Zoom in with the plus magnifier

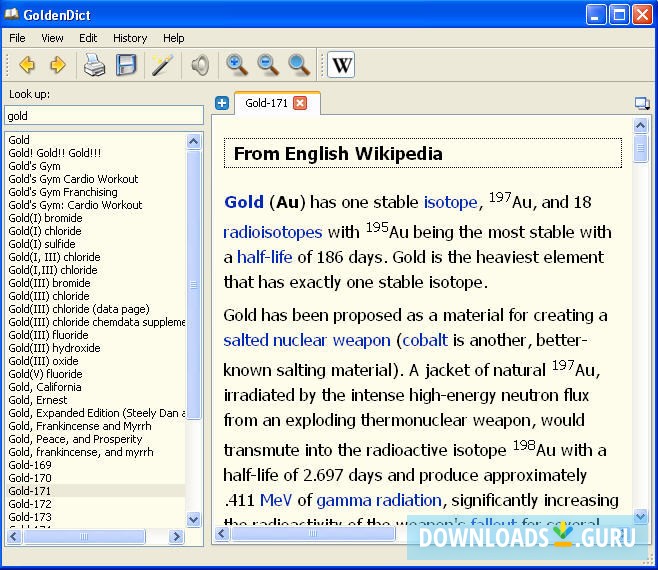pyautogui.click(x=237, y=65)
